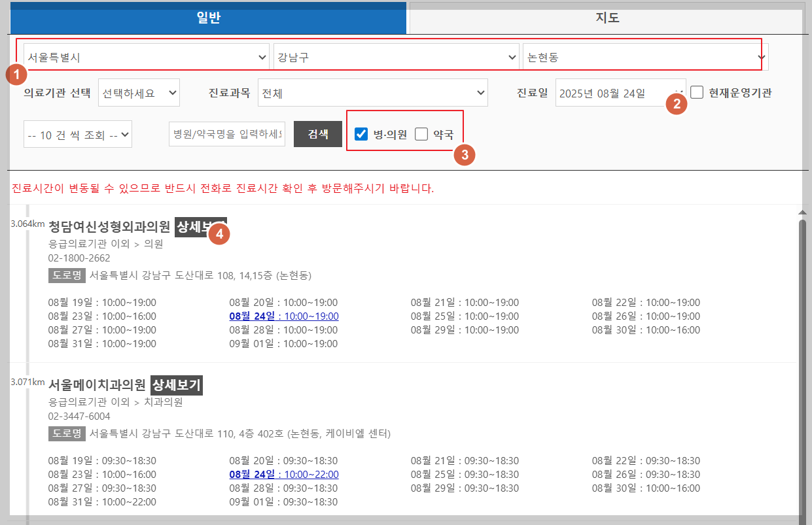Image resolution: width=812 pixels, height=525 pixels.
Task: Uncheck the 병·의원 checkbox
Action: click(x=361, y=134)
